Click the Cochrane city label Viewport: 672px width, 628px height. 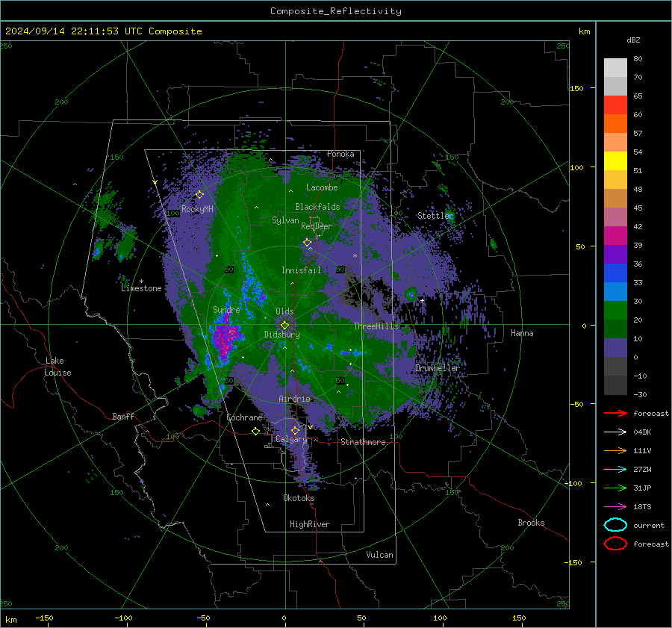(244, 417)
